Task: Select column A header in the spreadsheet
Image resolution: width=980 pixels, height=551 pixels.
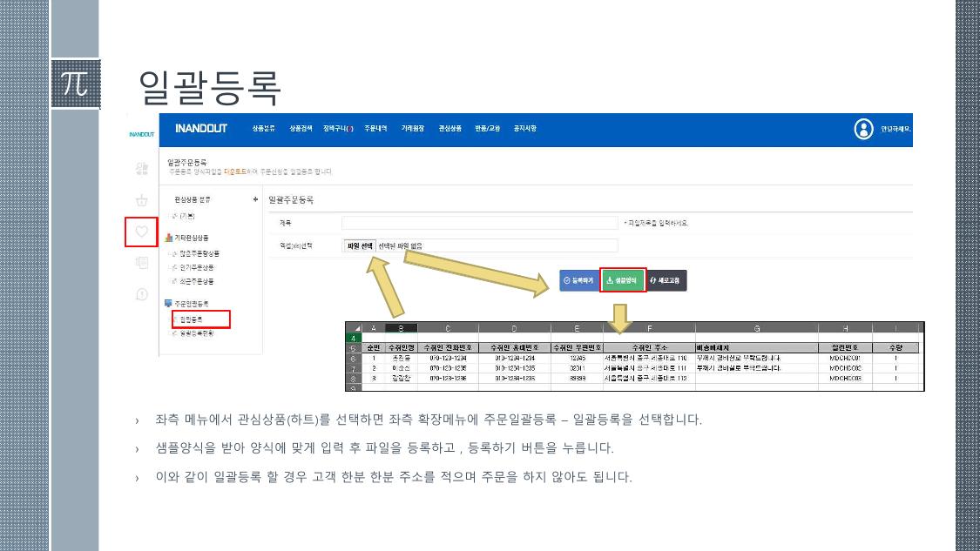Action: (374, 328)
